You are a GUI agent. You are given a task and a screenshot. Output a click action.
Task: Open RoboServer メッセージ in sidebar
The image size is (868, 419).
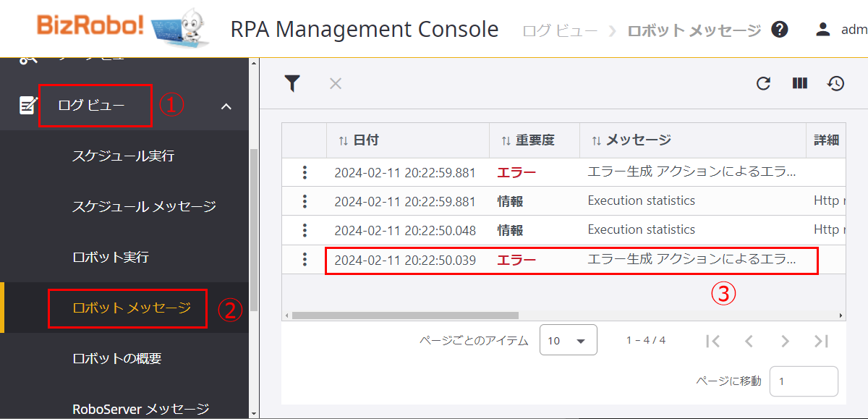coord(141,409)
